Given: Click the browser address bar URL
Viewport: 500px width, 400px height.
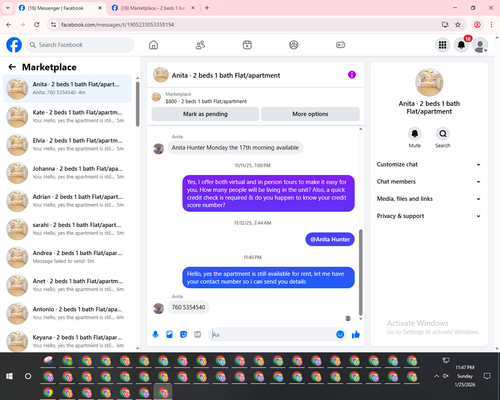Looking at the screenshot, I should [x=118, y=25].
